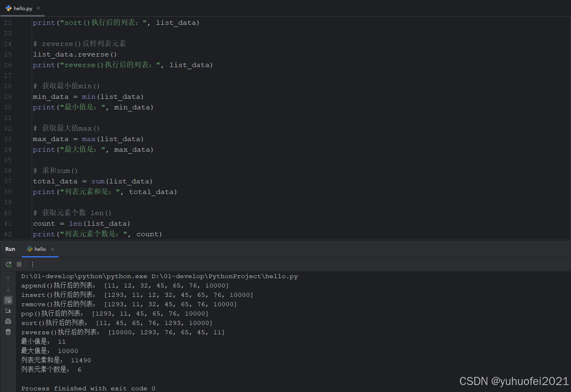Place cursor on list_data.reverse() line

[75, 54]
